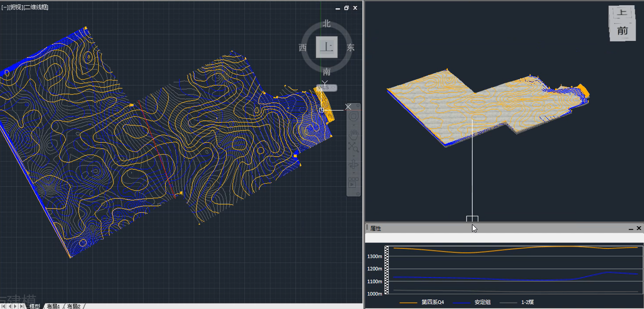Open the 二维线框 visual style menu
The image size is (644, 309).
pyautogui.click(x=37, y=7)
